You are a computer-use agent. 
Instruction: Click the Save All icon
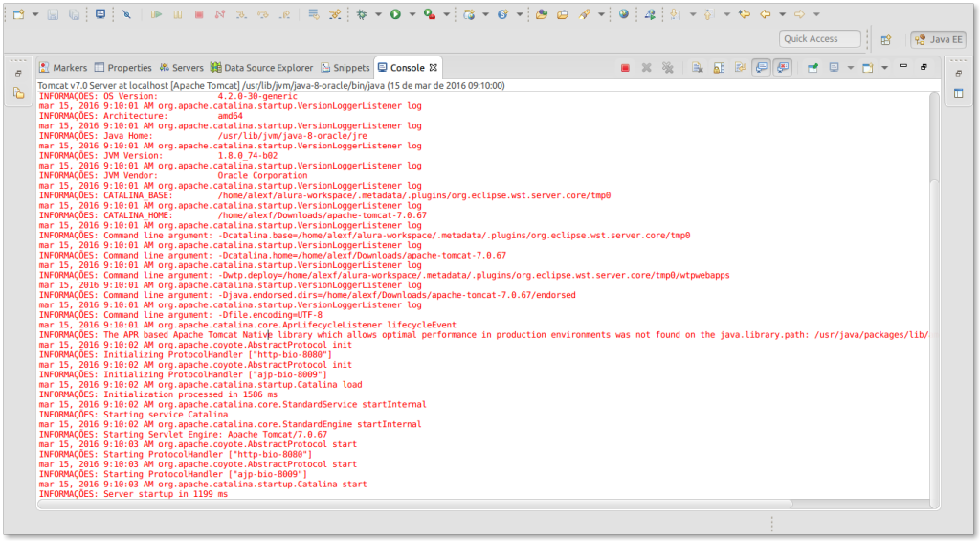click(74, 13)
